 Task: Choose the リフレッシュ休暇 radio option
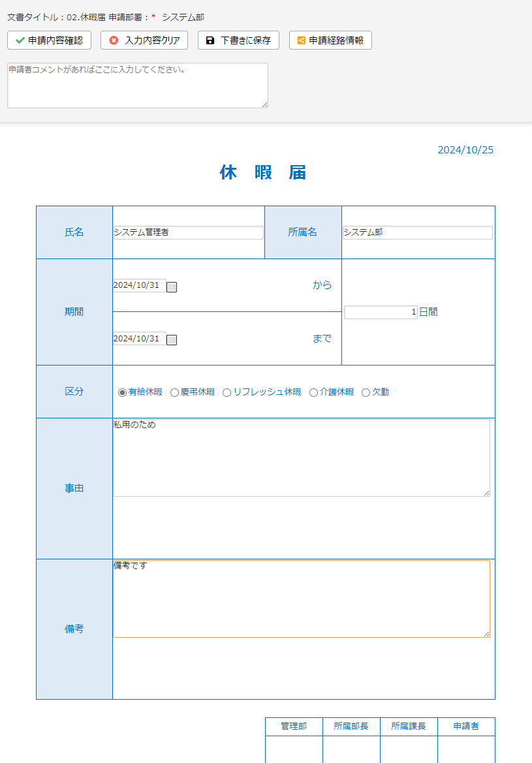pos(227,393)
